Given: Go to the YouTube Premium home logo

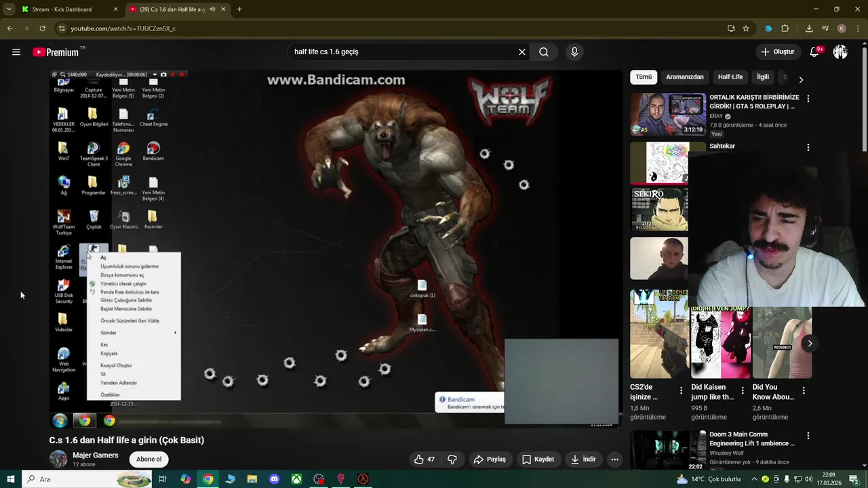Looking at the screenshot, I should tap(56, 52).
